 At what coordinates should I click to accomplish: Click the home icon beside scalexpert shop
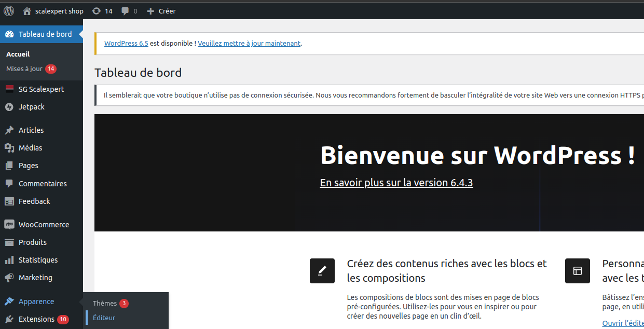27,11
